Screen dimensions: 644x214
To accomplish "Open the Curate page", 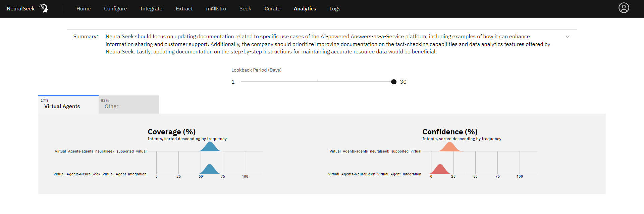I will [272, 9].
